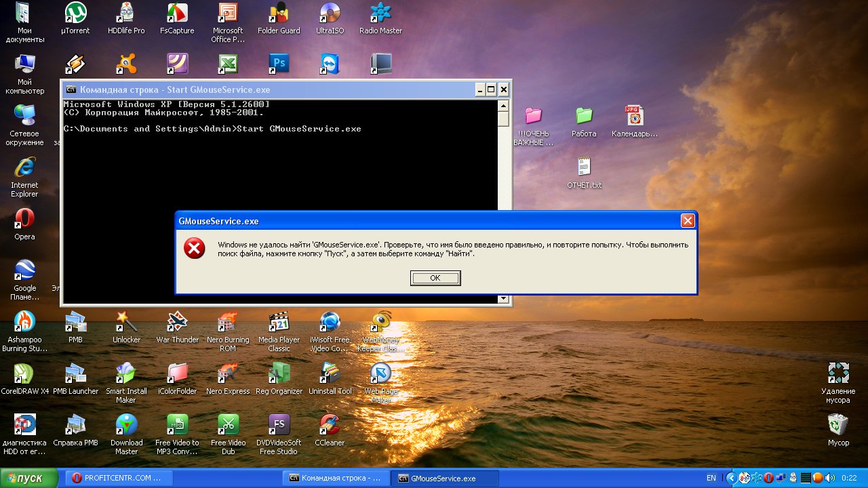Image resolution: width=868 pixels, height=488 pixels.
Task: Switch to PROFITCENTR.COM taskbar window
Action: click(x=119, y=478)
